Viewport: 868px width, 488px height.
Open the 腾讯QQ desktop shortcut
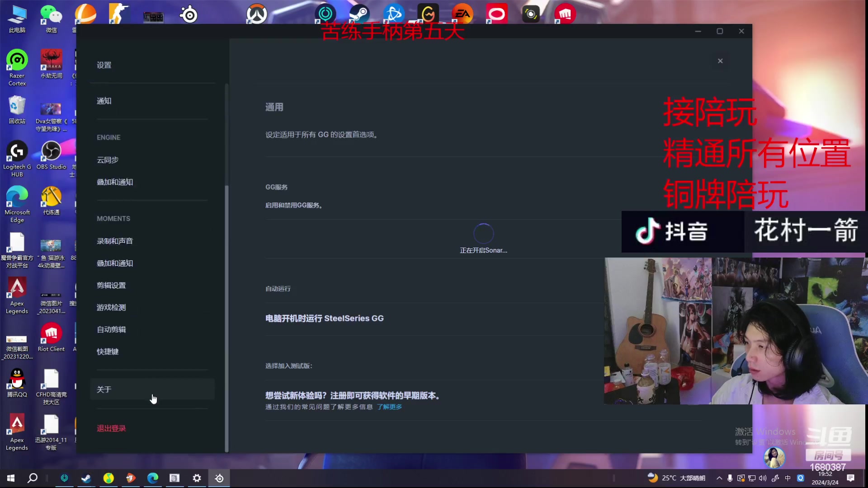pos(17,383)
